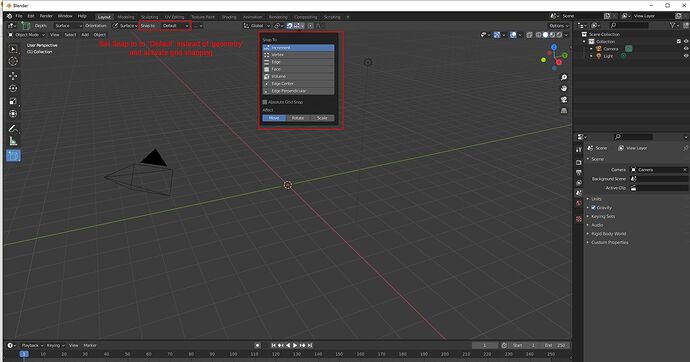Image resolution: width=690 pixels, height=362 pixels.
Task: Click the zoom view magnifier icon
Action: click(564, 77)
